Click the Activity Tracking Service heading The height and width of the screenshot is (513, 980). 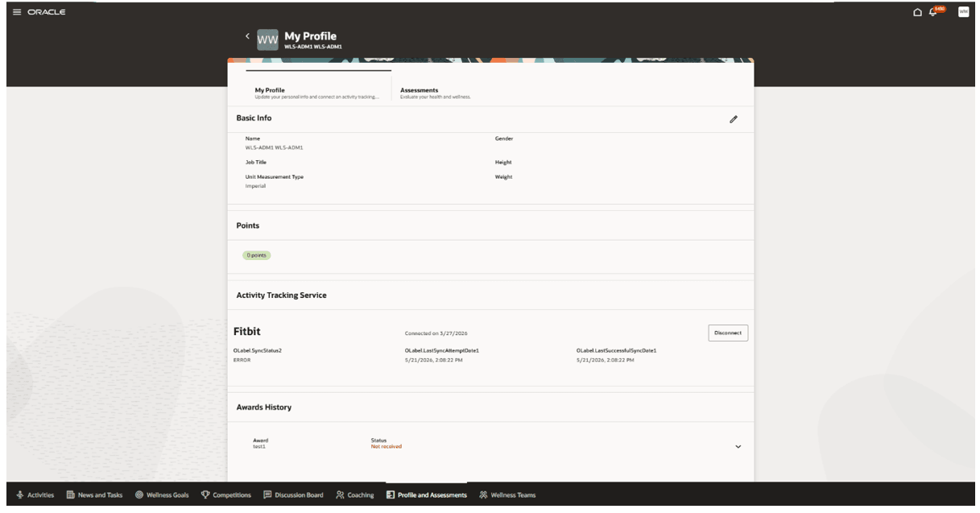coord(281,296)
